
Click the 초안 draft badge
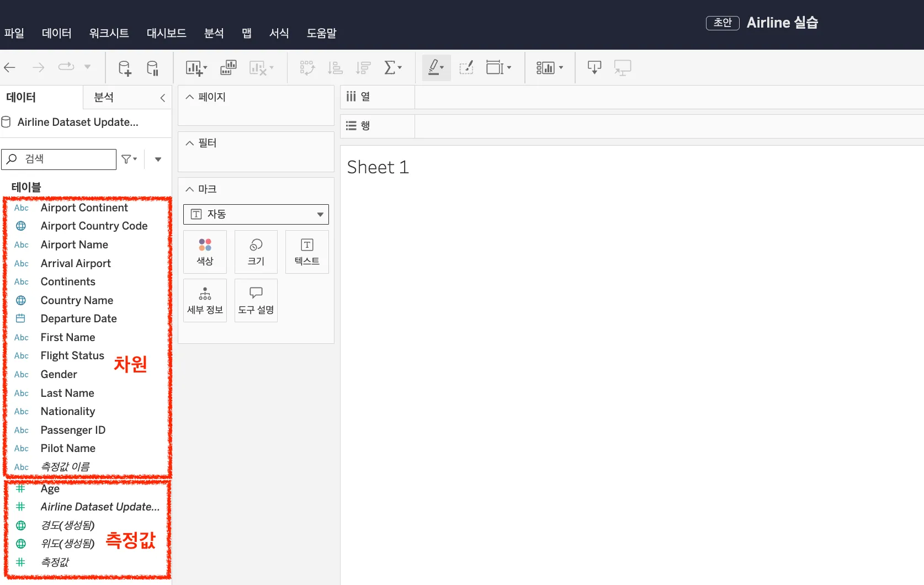click(x=723, y=23)
